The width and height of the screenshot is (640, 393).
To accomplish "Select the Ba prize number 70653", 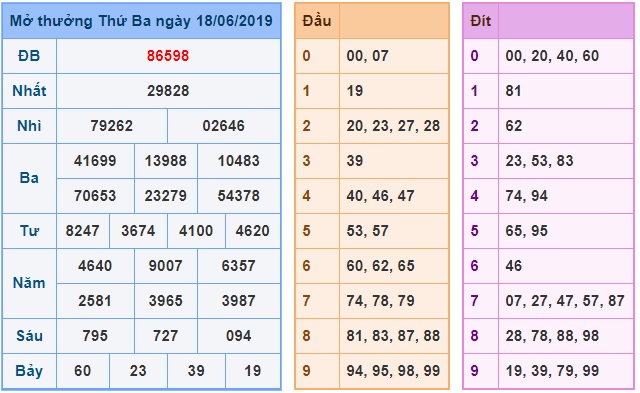I will point(95,196).
